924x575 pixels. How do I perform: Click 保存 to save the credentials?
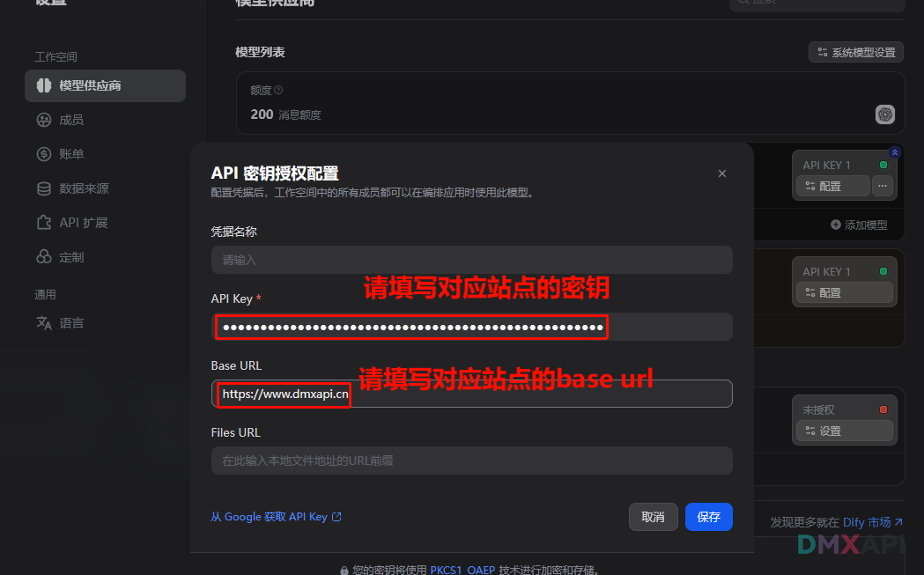point(708,517)
